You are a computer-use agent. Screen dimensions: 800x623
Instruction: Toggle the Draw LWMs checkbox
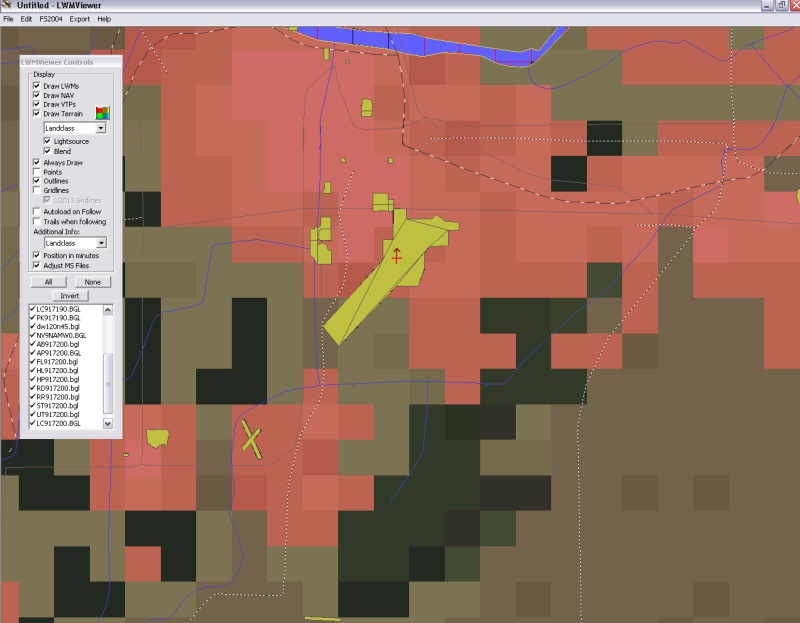coord(37,85)
